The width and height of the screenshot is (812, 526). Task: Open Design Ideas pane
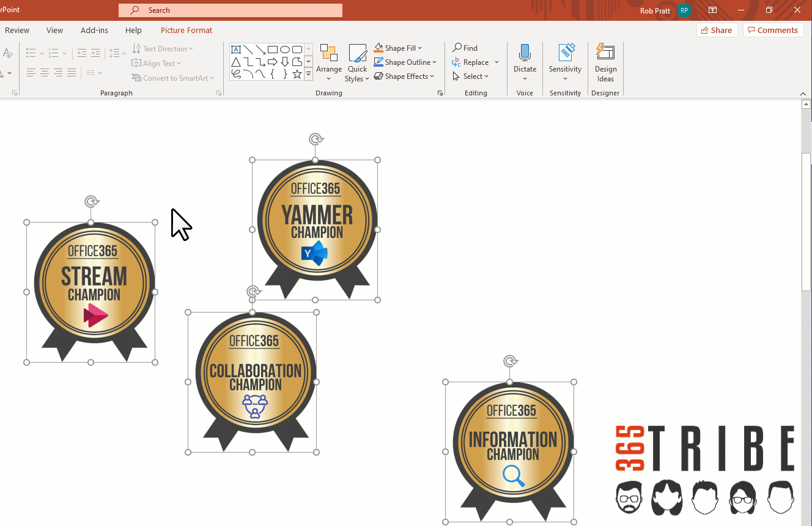click(605, 62)
